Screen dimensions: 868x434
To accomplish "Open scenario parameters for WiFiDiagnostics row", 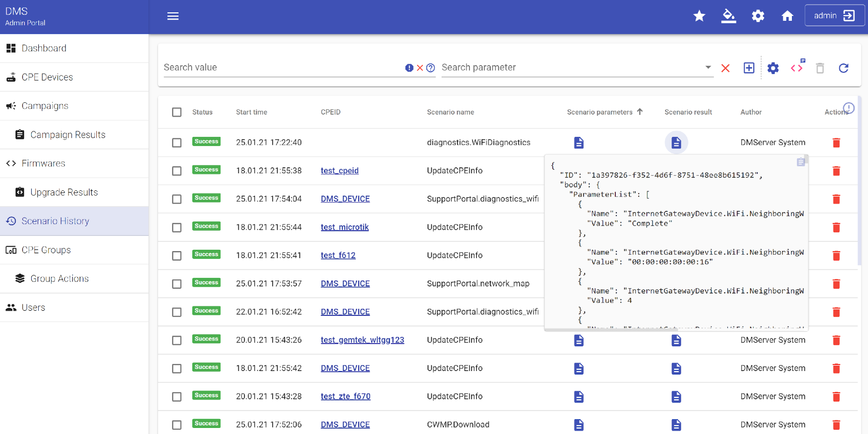I will pyautogui.click(x=578, y=142).
